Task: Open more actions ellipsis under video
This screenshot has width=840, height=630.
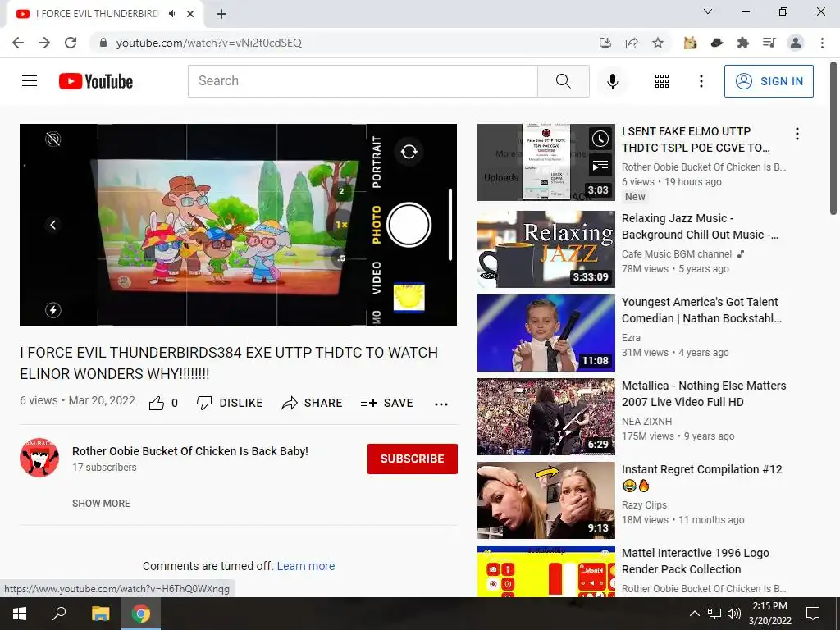Action: (x=441, y=404)
